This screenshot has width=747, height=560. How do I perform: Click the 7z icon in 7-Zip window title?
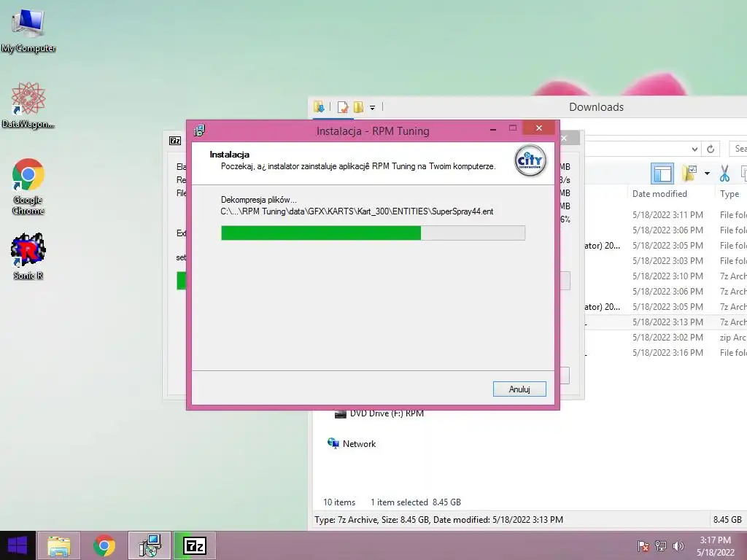[x=175, y=141]
